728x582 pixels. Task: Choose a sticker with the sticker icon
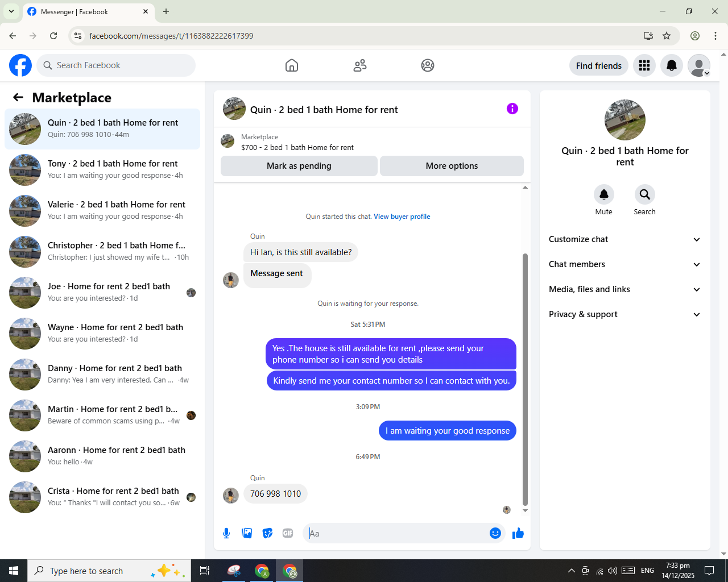pos(267,533)
